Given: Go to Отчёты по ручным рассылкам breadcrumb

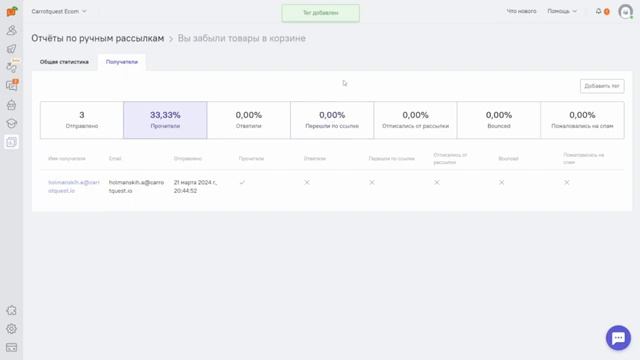Looking at the screenshot, I should click(98, 38).
